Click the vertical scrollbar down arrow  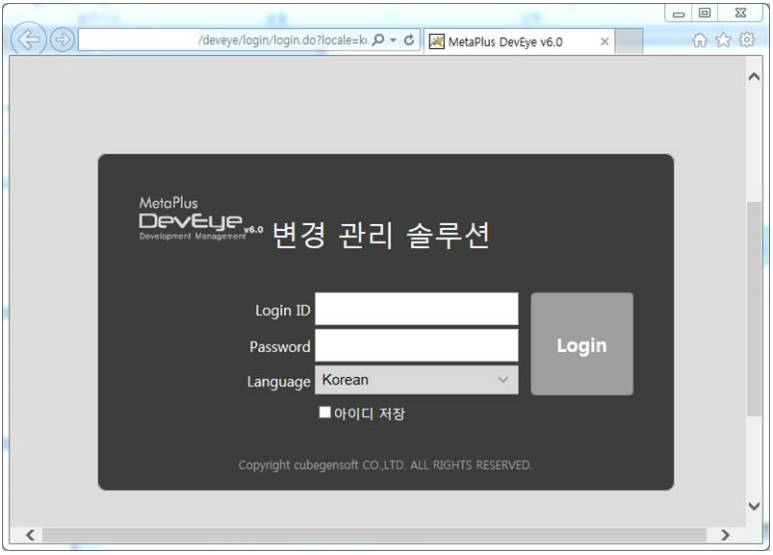pos(754,506)
